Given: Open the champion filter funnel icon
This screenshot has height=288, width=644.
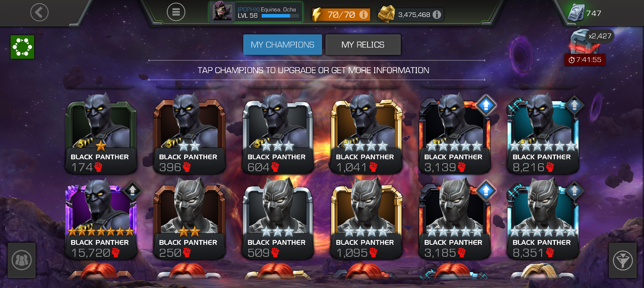Looking at the screenshot, I should [x=622, y=260].
